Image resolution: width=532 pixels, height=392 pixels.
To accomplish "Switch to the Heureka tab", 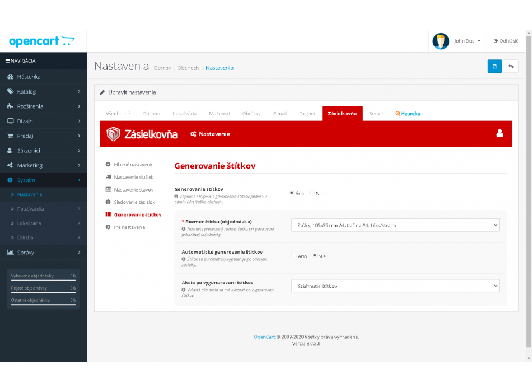I will click(x=408, y=114).
